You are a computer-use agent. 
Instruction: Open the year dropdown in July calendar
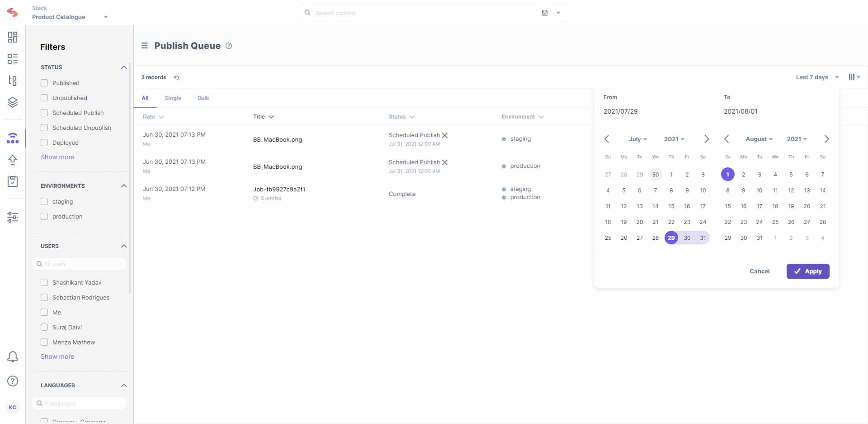(x=674, y=139)
